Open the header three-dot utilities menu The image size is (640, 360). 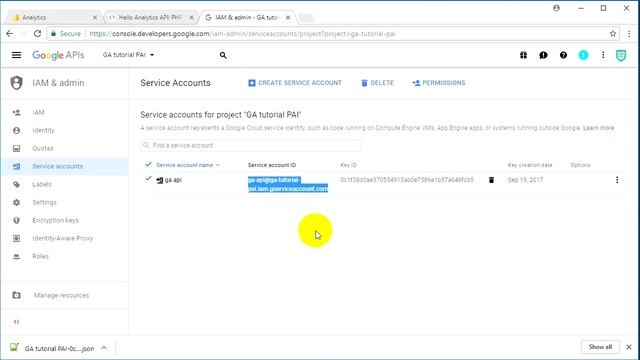(x=603, y=55)
